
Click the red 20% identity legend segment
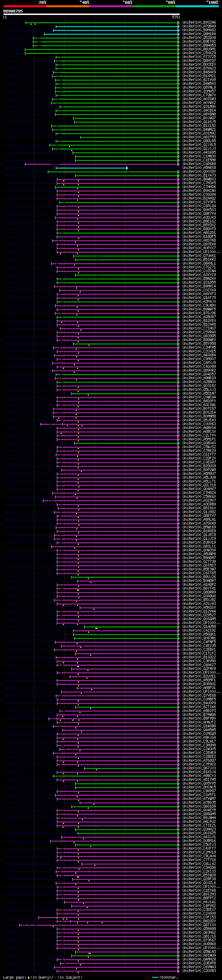pyautogui.click(x=25, y=6)
